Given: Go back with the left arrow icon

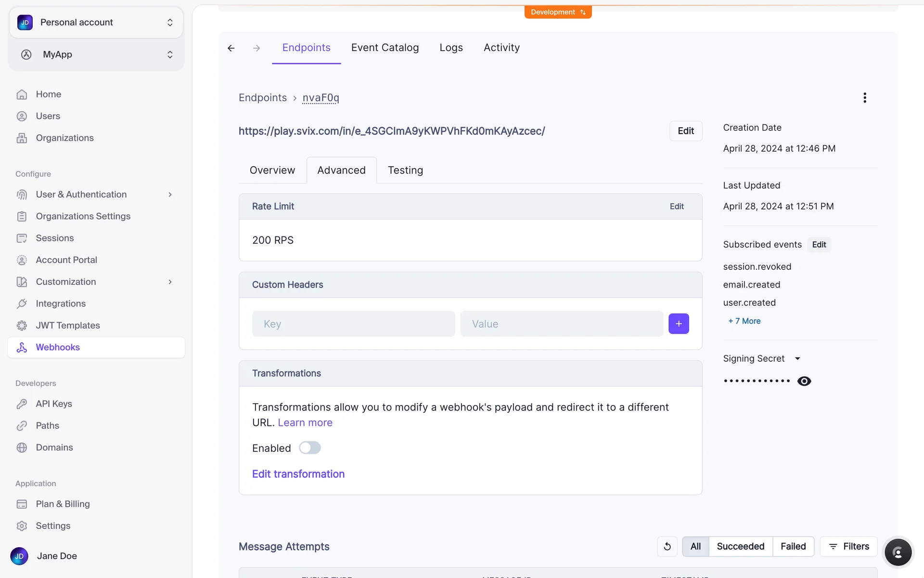Looking at the screenshot, I should (231, 48).
